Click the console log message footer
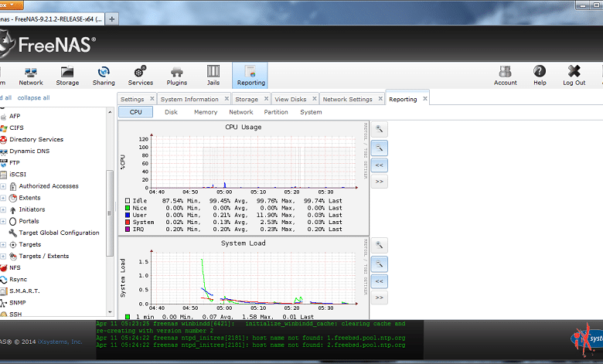Viewport: 603px width, 364px height. pyautogui.click(x=260, y=340)
